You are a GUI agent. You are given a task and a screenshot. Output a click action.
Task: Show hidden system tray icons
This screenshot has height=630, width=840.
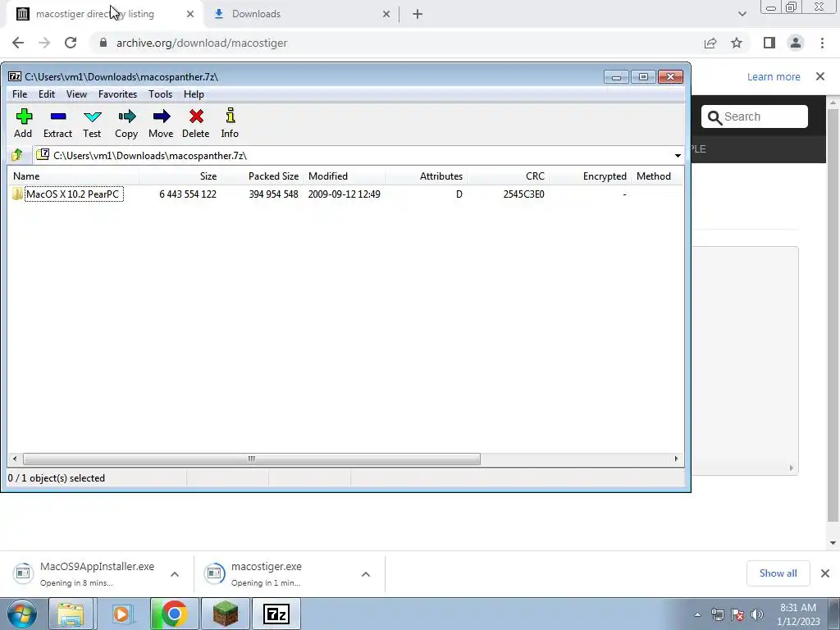click(697, 614)
